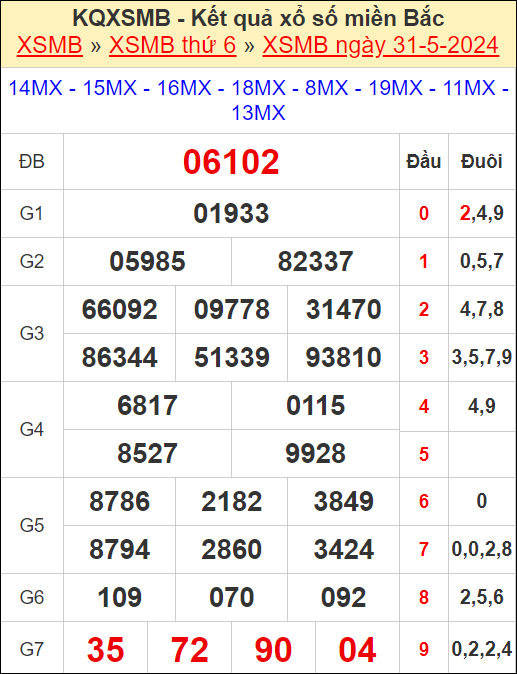Click the 14MX ticket code text
The image size is (517, 674).
pos(35,88)
